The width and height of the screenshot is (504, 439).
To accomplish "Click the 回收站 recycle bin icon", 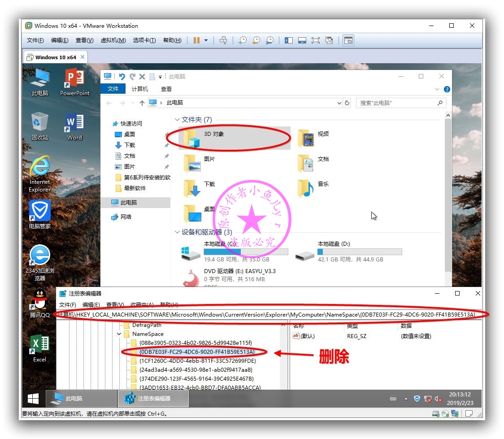I will pos(40,126).
